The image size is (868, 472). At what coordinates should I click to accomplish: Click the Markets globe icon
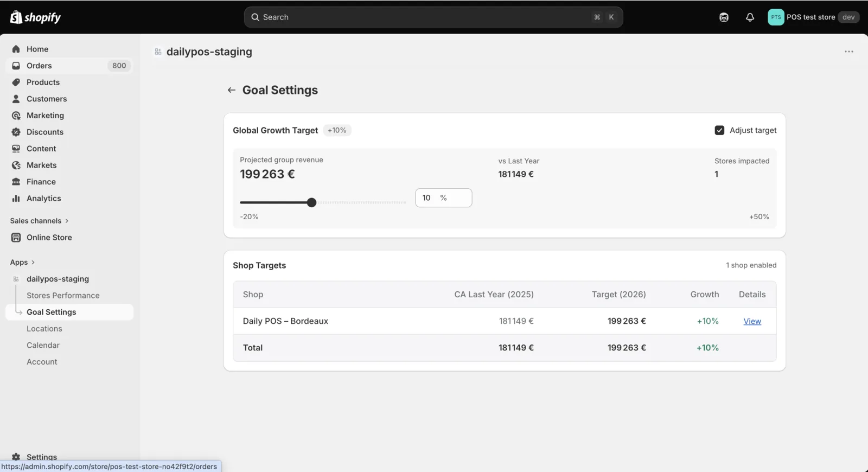pos(16,165)
